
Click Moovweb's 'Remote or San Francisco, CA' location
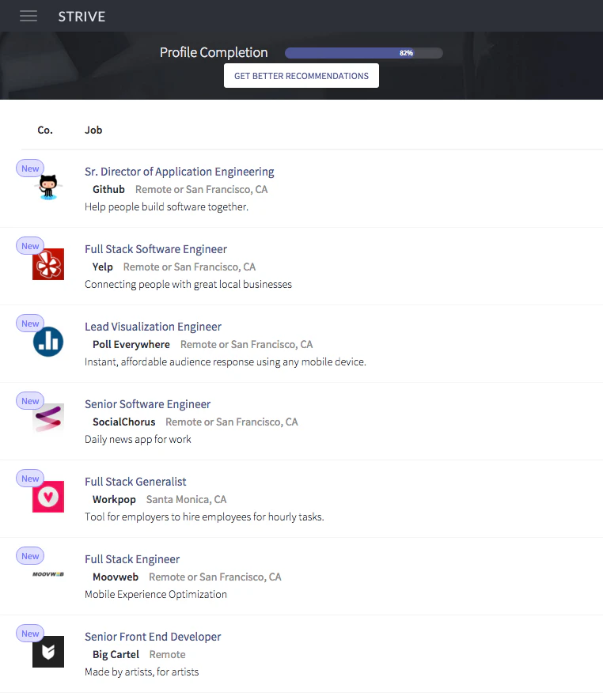(x=214, y=577)
